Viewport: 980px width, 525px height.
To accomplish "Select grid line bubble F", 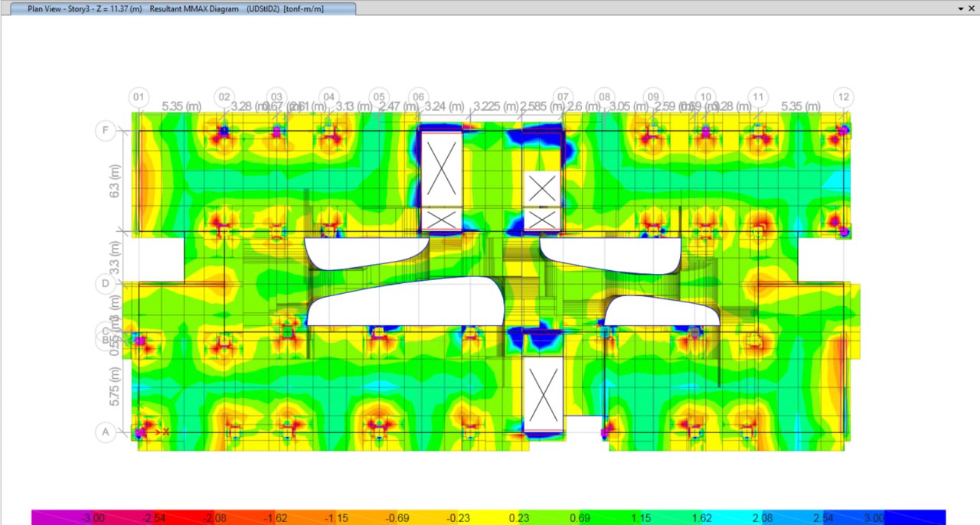I will [106, 131].
